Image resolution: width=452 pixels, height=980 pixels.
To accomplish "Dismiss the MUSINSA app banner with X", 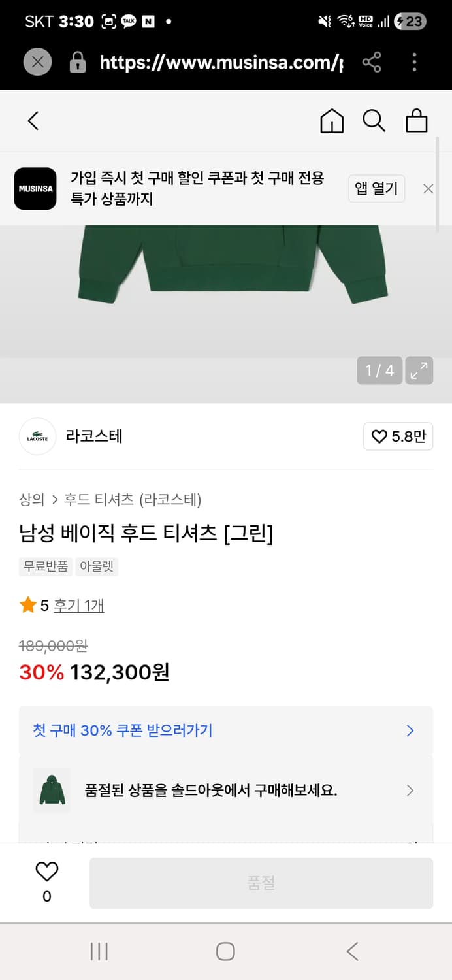I will tap(428, 189).
